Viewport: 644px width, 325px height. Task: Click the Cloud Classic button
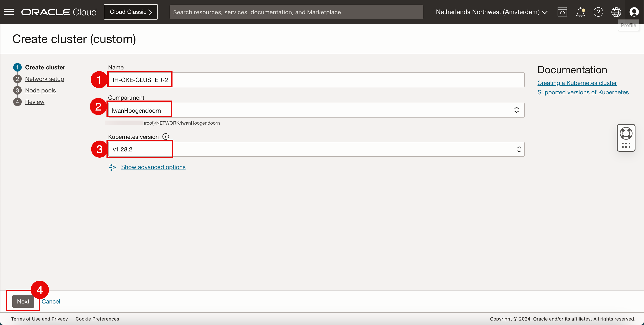131,12
